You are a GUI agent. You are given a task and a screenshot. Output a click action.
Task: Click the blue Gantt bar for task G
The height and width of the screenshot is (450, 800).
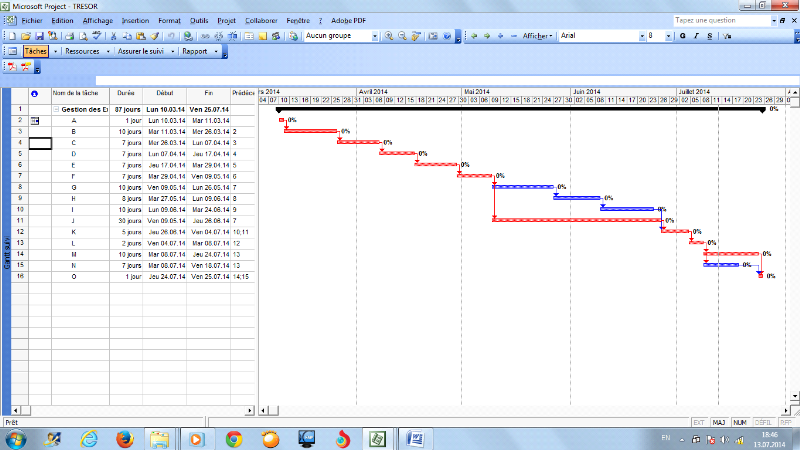(523, 187)
